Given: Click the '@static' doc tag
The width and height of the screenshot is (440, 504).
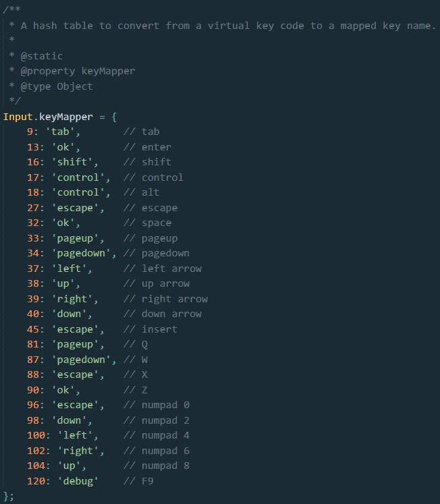Looking at the screenshot, I should point(42,56).
